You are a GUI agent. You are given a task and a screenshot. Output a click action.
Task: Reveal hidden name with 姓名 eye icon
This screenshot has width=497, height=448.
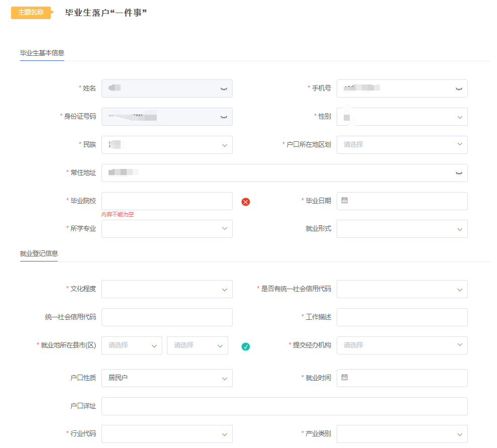click(x=224, y=88)
